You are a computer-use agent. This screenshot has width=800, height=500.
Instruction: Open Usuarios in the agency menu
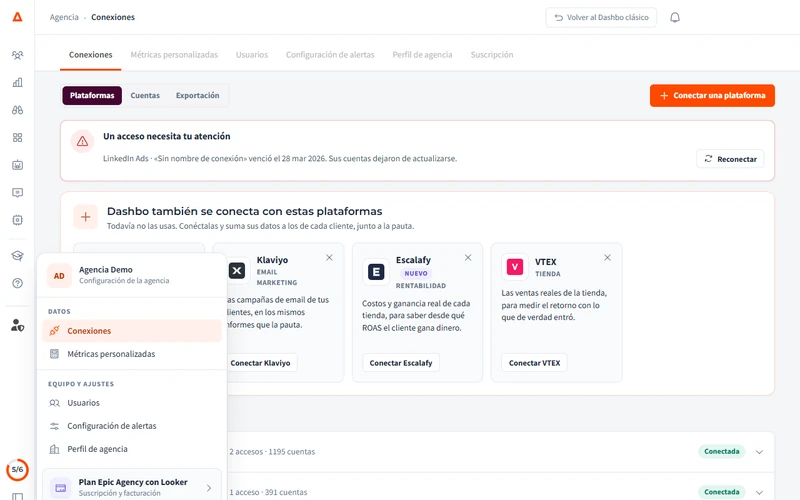click(x=132, y=403)
